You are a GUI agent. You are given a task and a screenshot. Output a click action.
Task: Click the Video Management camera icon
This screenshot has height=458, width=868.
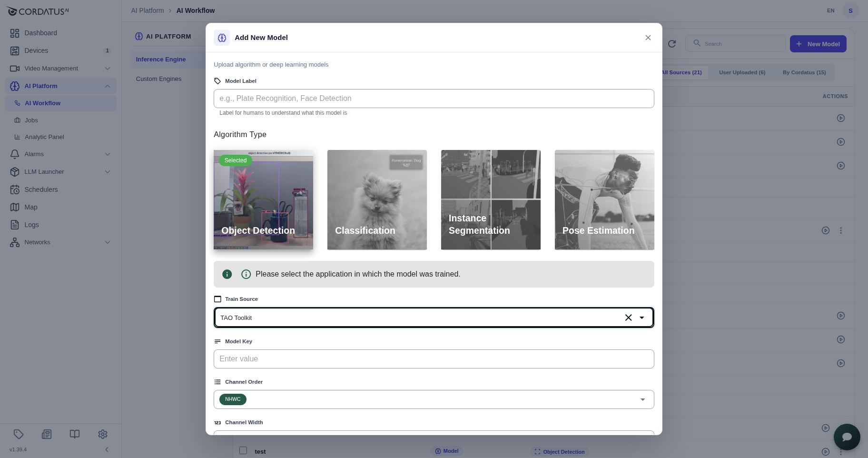[15, 69]
